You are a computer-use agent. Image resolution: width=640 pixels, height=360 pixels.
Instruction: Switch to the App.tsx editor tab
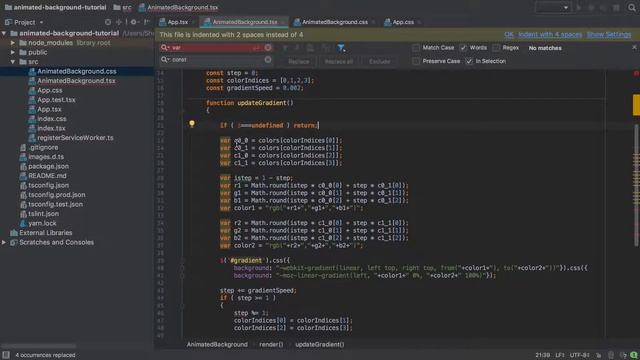coord(178,22)
